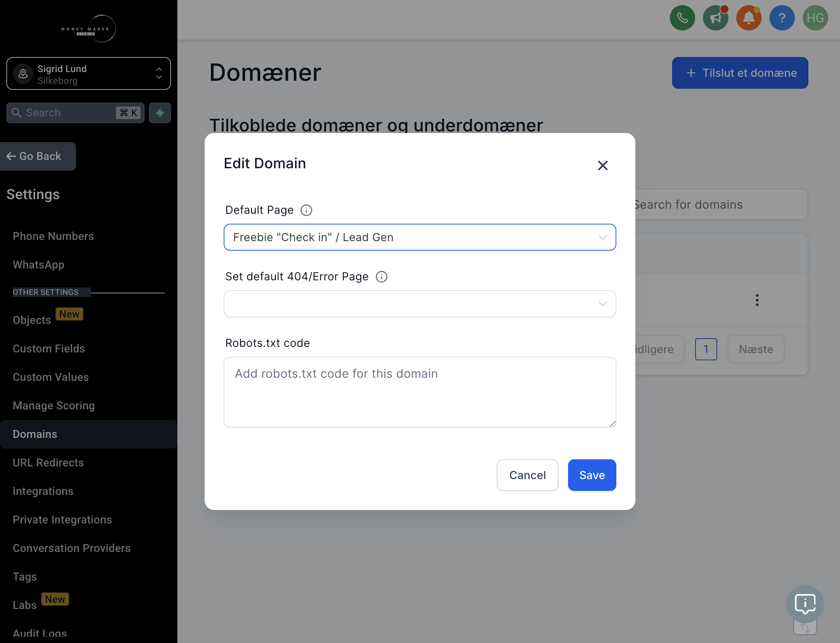840x643 pixels.
Task: Open the megaphone announcements icon
Action: [x=715, y=18]
